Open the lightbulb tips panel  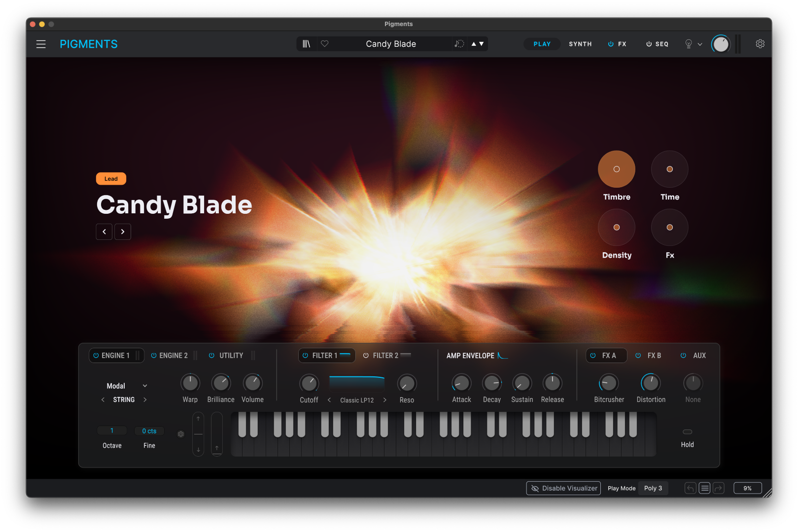(689, 44)
